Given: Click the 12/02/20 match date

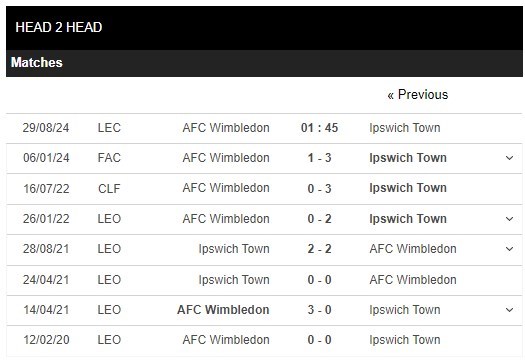Looking at the screenshot, I should coord(46,340).
